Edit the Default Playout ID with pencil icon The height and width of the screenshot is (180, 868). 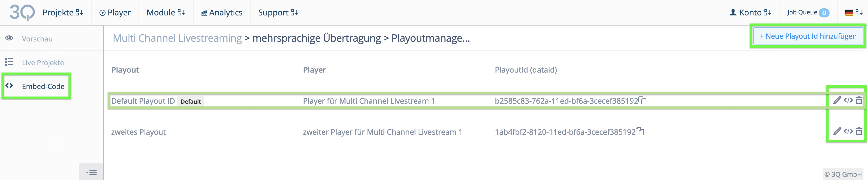click(837, 100)
